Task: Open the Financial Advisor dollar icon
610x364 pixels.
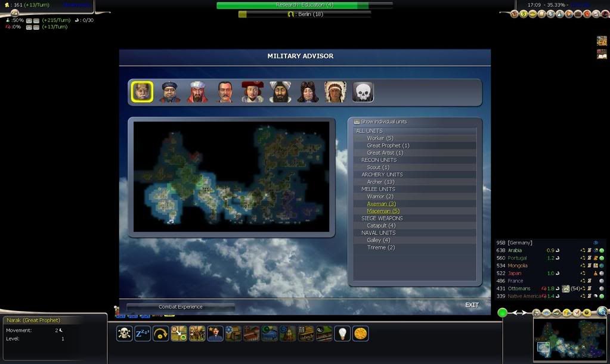Action: click(524, 14)
